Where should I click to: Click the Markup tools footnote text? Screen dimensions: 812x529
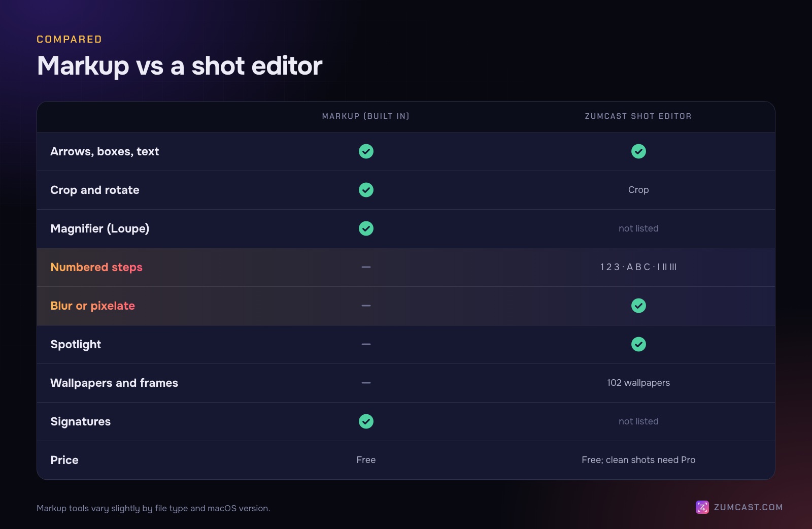point(153,508)
